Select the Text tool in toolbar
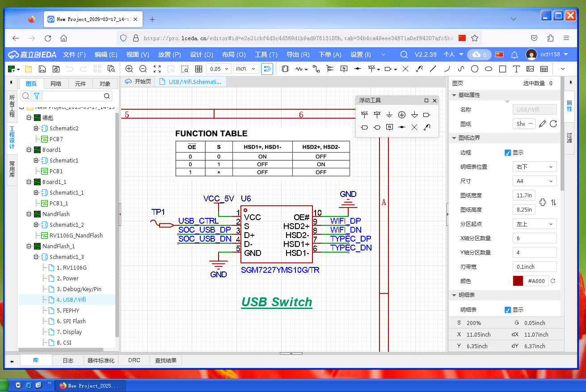 point(516,69)
